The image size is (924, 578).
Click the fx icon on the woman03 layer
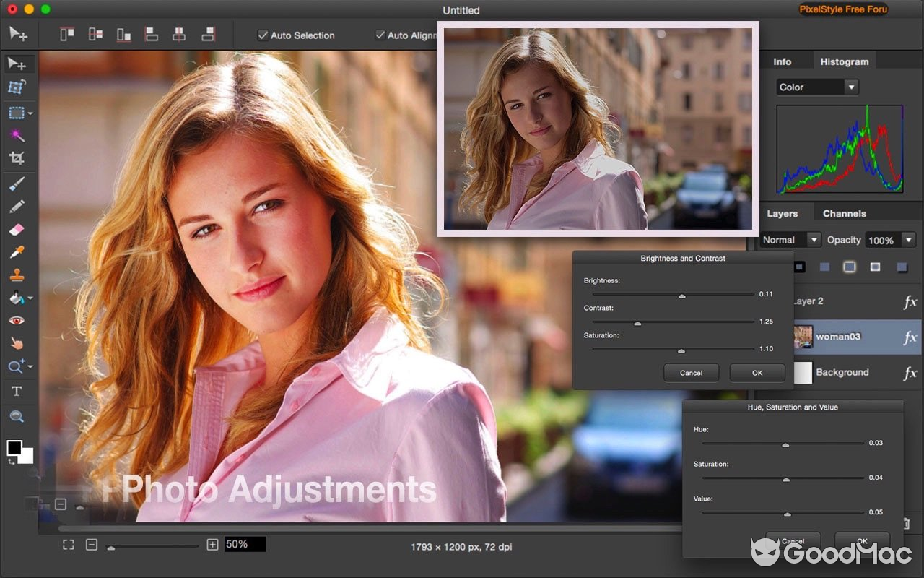910,337
